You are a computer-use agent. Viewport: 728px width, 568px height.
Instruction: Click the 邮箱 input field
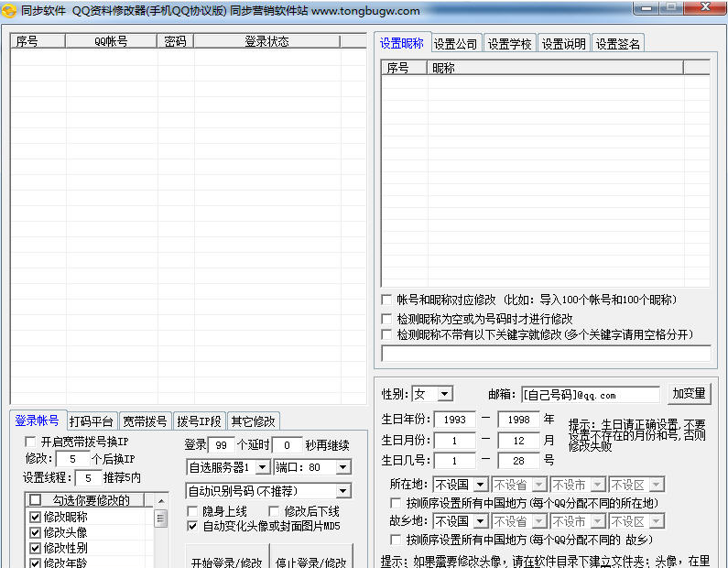click(x=590, y=395)
